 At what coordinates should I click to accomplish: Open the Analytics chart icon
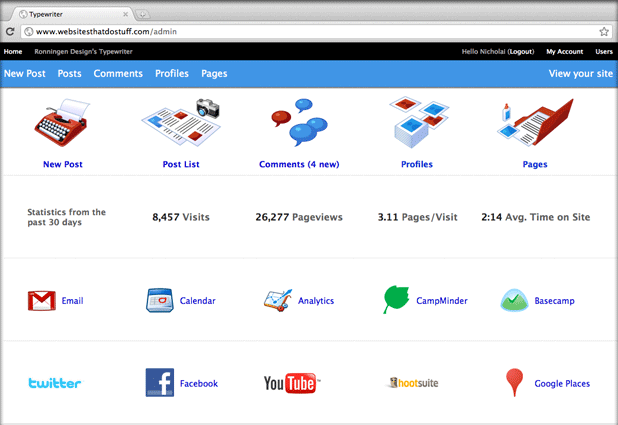coord(278,300)
